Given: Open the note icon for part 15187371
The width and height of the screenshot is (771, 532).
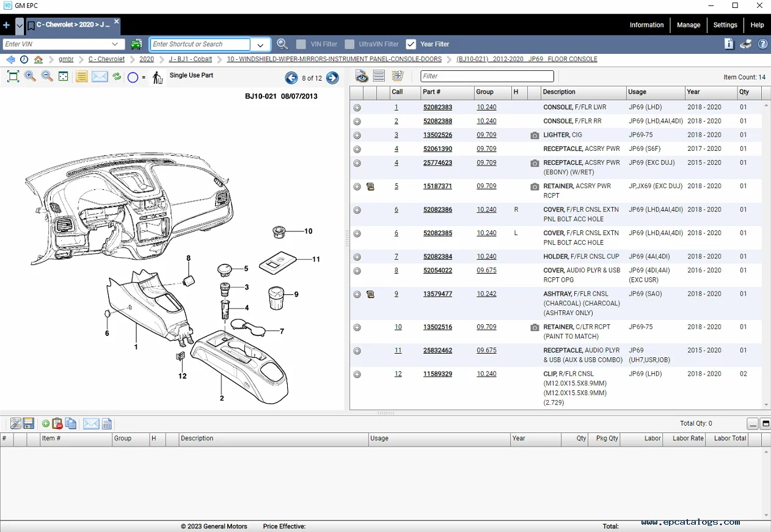Looking at the screenshot, I should click(370, 187).
